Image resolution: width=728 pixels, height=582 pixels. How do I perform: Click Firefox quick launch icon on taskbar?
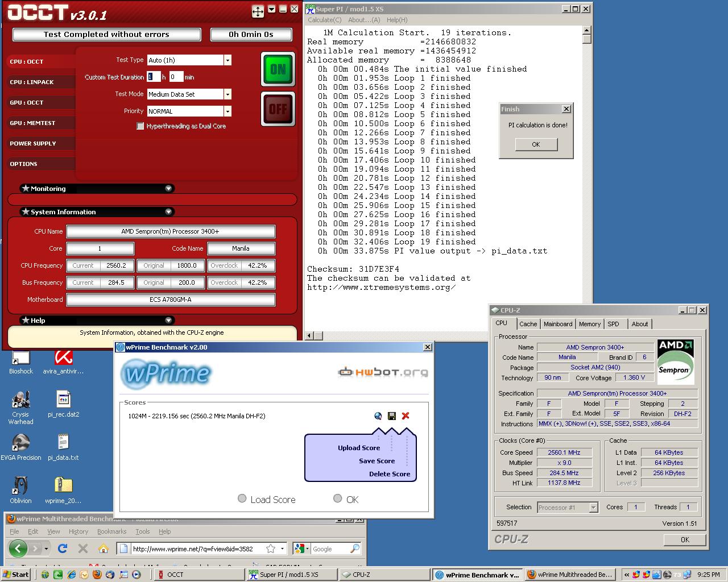coord(97,575)
